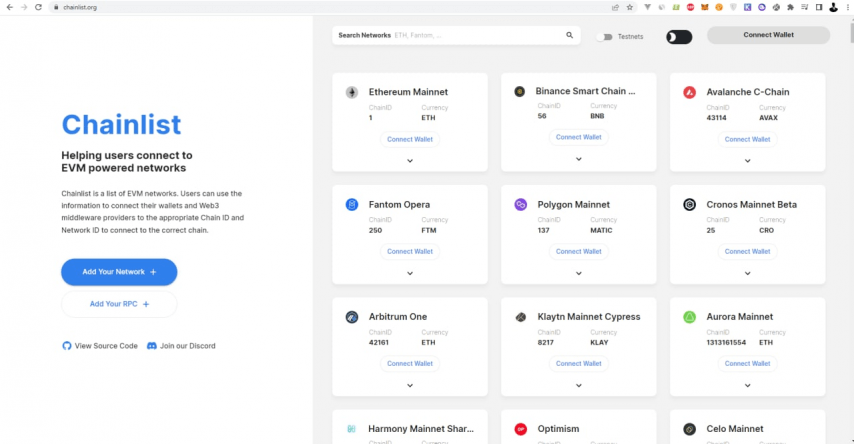This screenshot has width=854, height=444.
Task: Open the browser side panel icon
Action: [x=819, y=7]
